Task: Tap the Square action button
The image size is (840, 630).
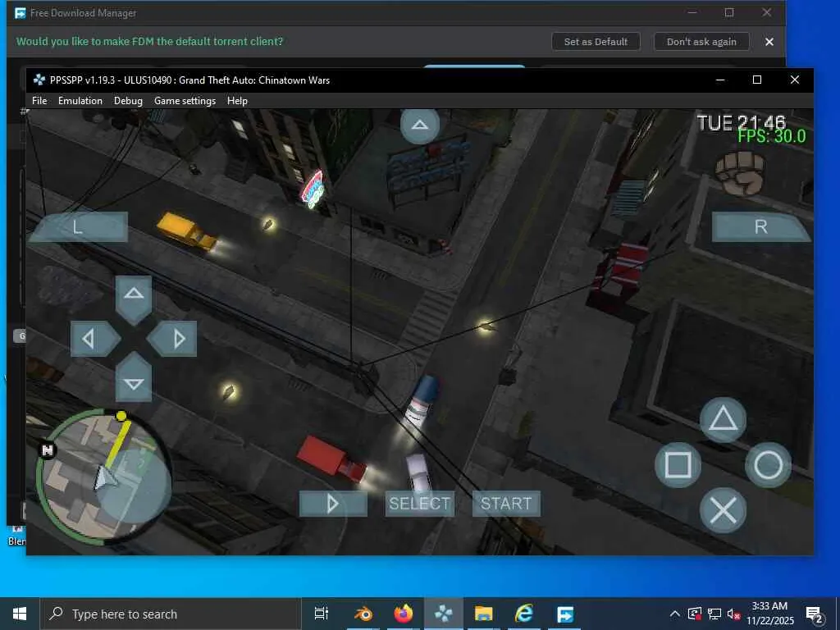Action: 678,464
